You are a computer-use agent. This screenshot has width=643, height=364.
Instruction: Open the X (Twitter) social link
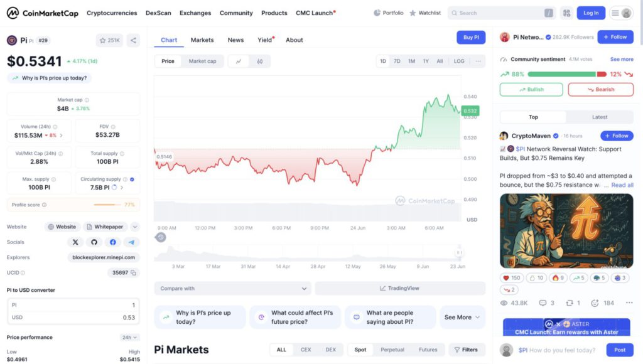(76, 242)
